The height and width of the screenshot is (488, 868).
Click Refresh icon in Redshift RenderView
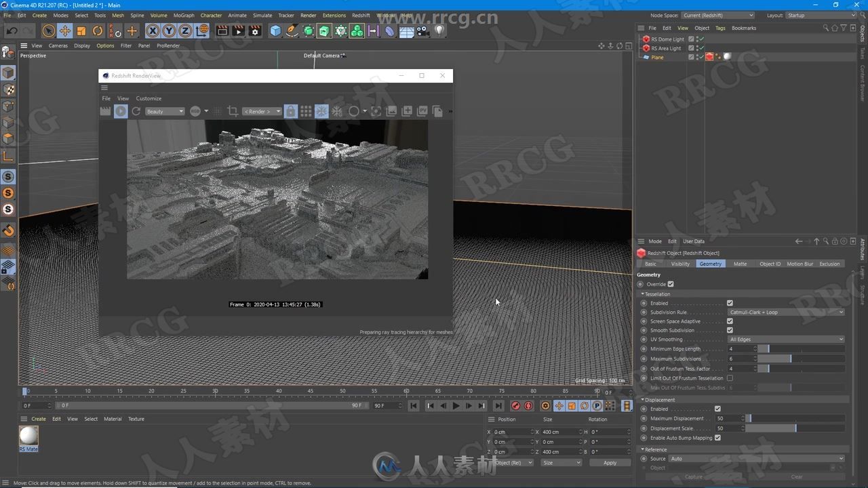pyautogui.click(x=136, y=111)
